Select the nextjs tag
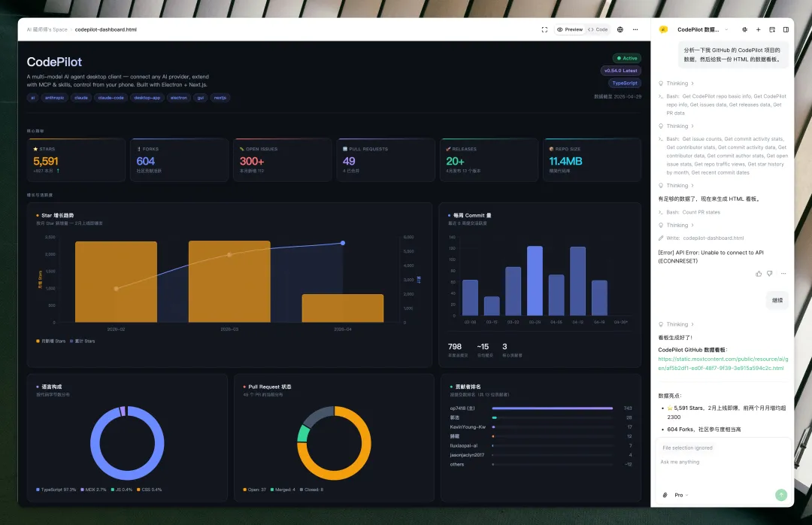This screenshot has height=525, width=812. tap(220, 98)
